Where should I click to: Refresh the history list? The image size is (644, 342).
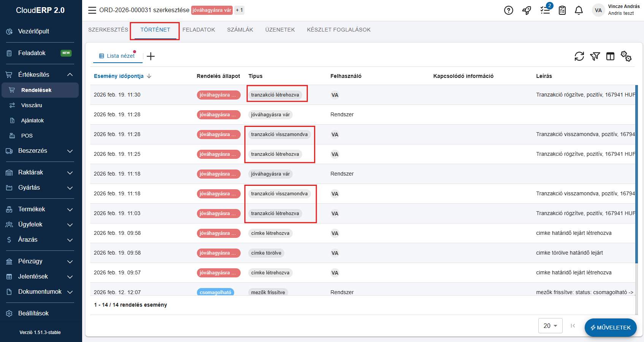pos(579,56)
